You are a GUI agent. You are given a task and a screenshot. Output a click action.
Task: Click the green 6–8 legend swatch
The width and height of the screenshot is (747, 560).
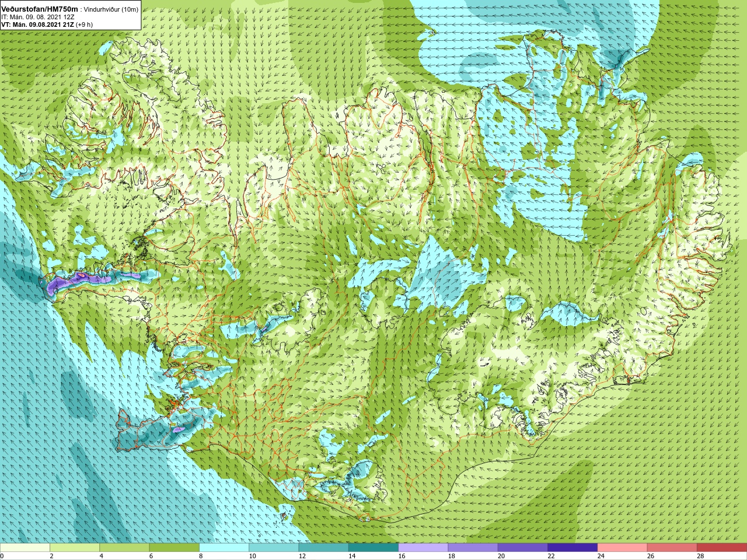click(174, 548)
